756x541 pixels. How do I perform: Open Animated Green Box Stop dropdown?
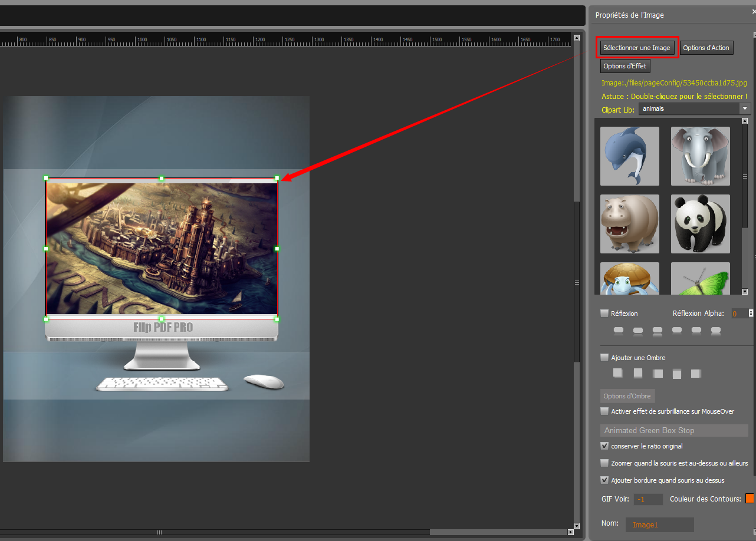tap(674, 430)
